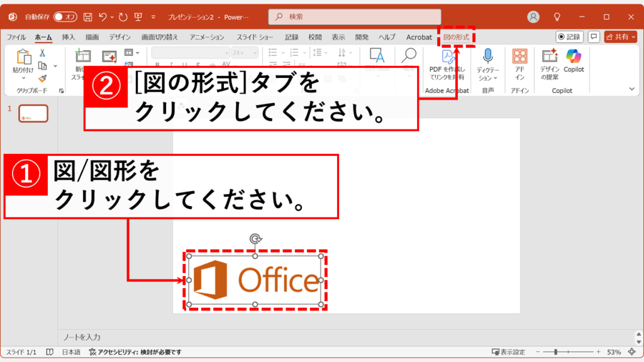Click the 共有 share button
The image size is (644, 362).
[621, 37]
